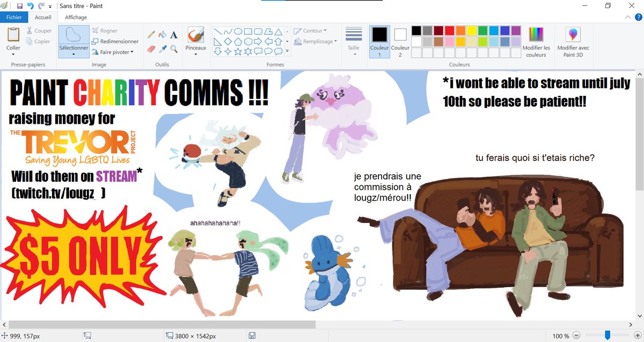Choose the Down arrow shape

pos(218,51)
